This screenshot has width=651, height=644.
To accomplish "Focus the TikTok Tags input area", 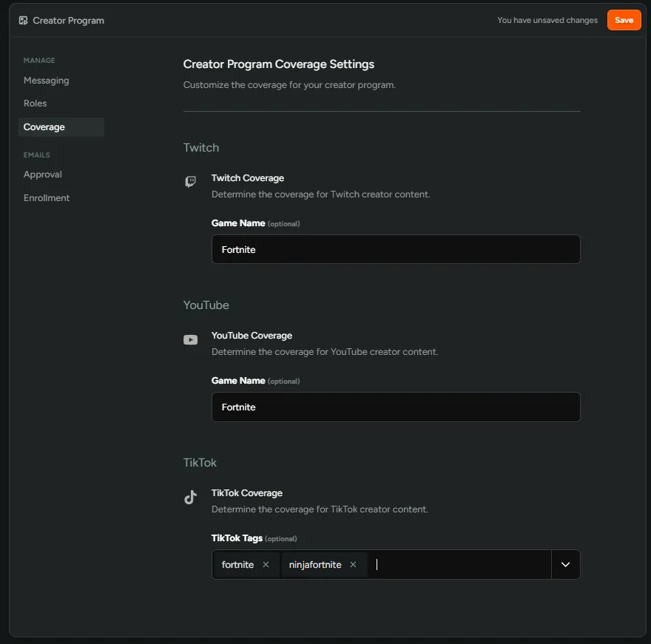I will 459,565.
